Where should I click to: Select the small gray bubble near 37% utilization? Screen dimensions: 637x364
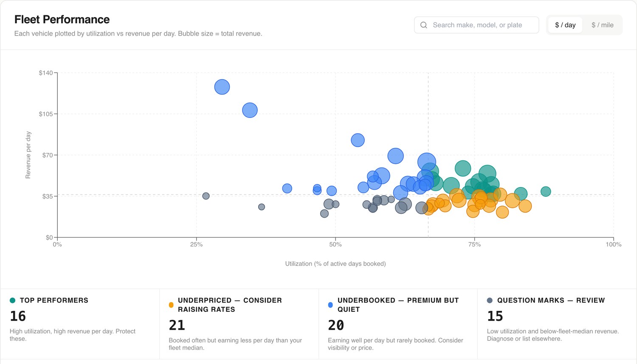tap(262, 207)
